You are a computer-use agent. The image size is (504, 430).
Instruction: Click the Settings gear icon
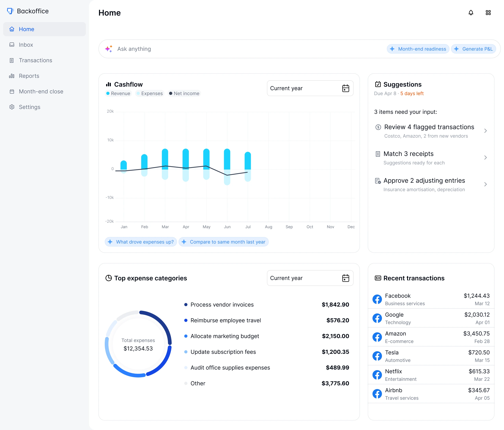12,107
